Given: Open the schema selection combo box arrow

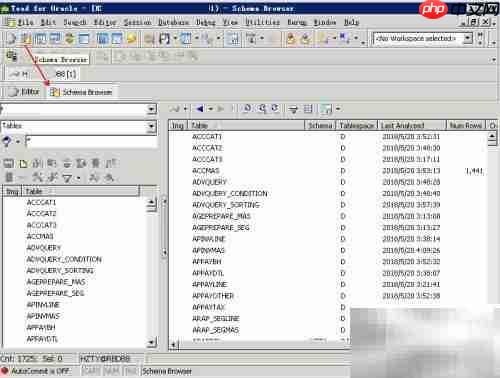Looking at the screenshot, I should tap(151, 109).
